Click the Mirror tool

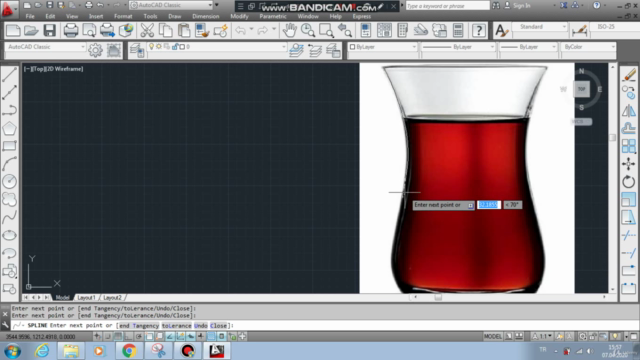[x=629, y=110]
